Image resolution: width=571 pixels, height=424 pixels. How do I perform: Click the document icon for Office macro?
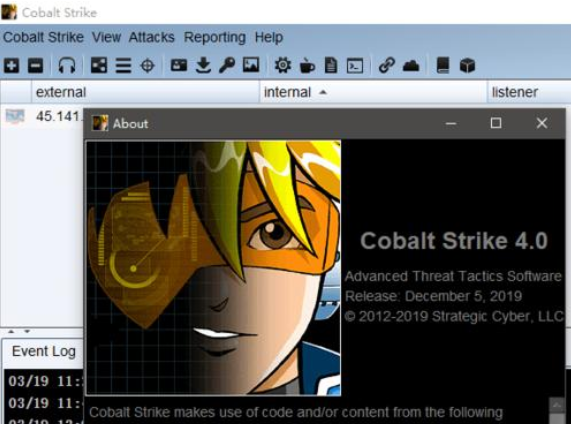click(331, 66)
